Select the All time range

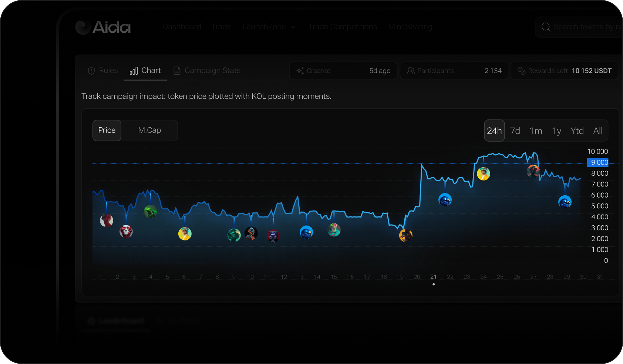(598, 131)
